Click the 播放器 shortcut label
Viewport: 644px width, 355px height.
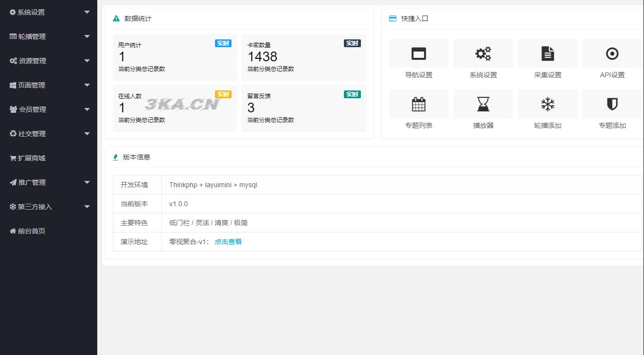[x=483, y=125]
